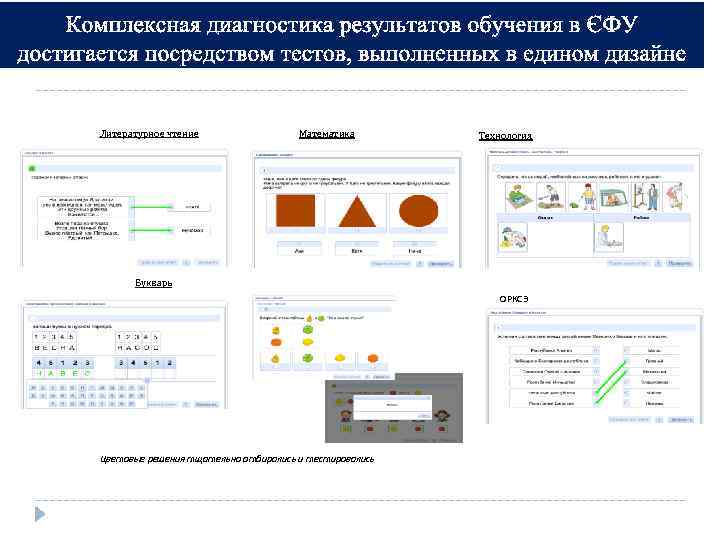Click the yellow pear in the fruit test

(x=276, y=330)
